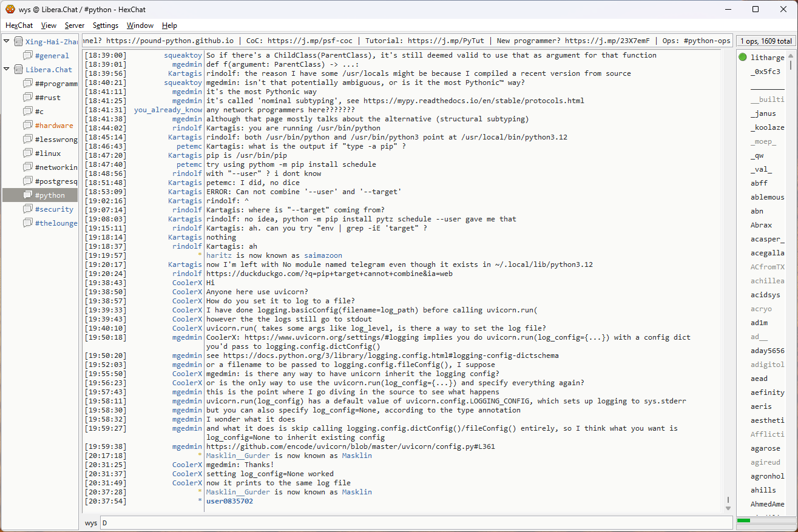Open the duckduckgo.com search link
The height and width of the screenshot is (532, 798).
[x=330, y=274]
